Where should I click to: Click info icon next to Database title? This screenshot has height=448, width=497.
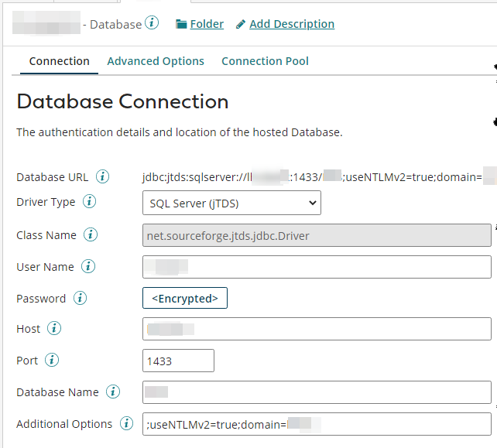(152, 23)
